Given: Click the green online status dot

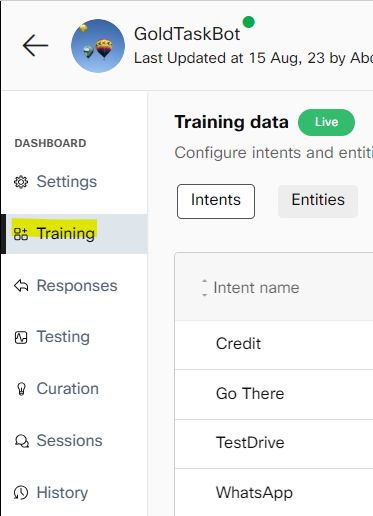Looking at the screenshot, I should (x=248, y=22).
